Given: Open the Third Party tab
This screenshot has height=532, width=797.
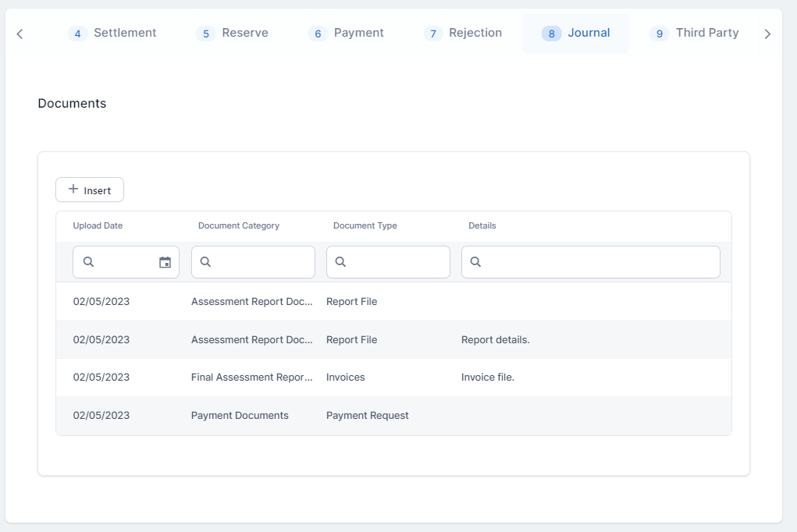Looking at the screenshot, I should click(x=694, y=34).
